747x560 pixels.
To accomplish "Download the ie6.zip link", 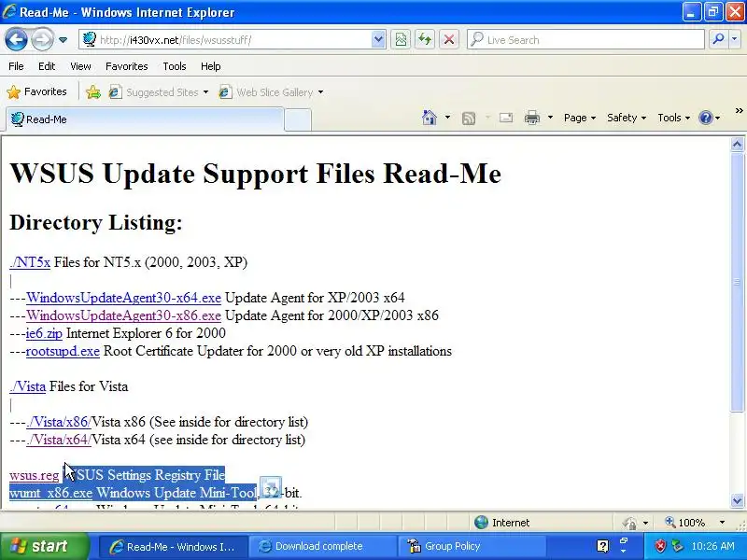I will tap(44, 333).
